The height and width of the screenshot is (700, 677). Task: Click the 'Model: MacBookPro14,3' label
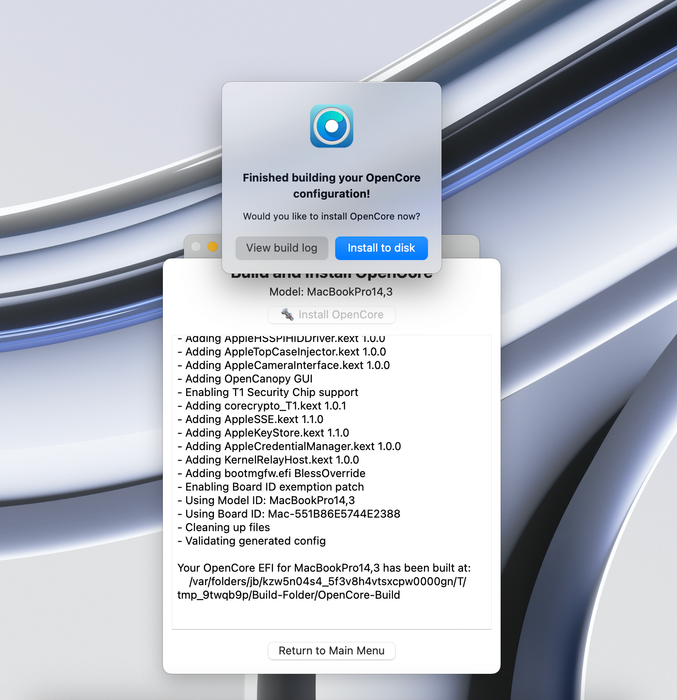[331, 292]
